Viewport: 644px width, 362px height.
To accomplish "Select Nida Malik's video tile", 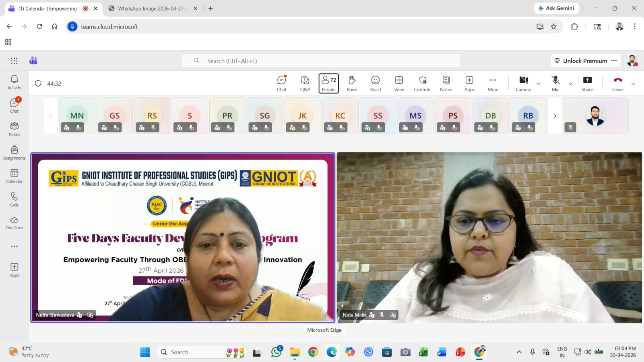I will tap(489, 238).
